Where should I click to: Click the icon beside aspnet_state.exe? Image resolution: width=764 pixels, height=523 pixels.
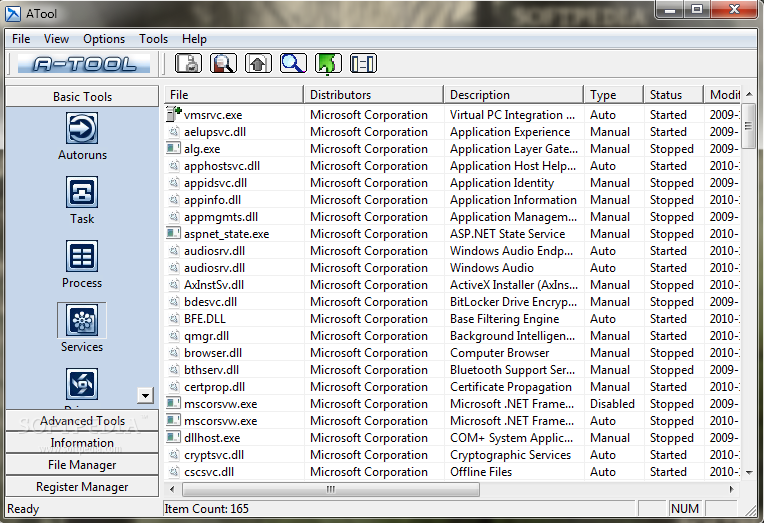click(173, 233)
